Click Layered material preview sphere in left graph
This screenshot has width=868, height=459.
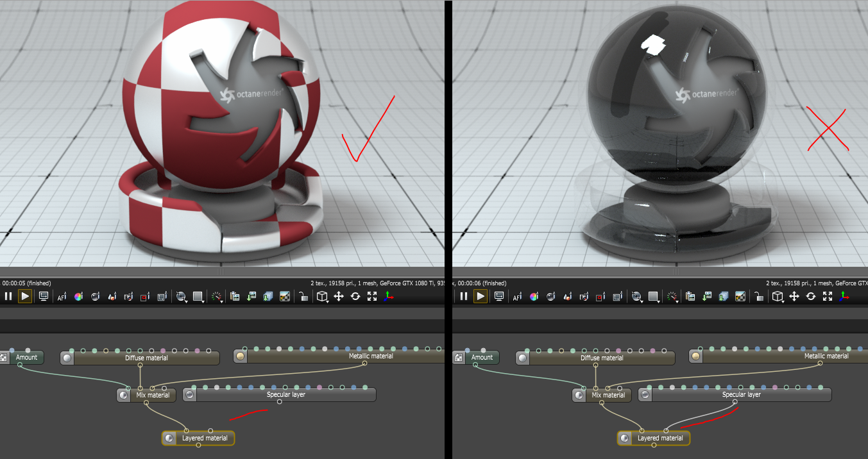click(x=169, y=438)
